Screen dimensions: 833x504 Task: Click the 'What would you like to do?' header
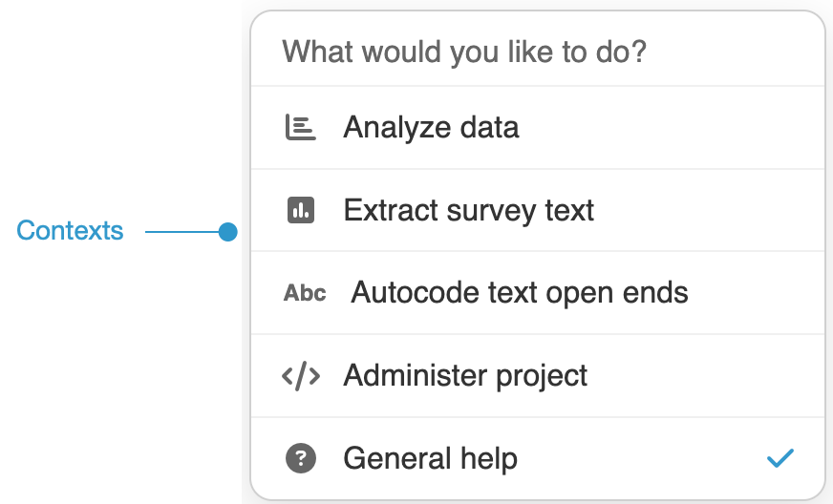tap(464, 51)
